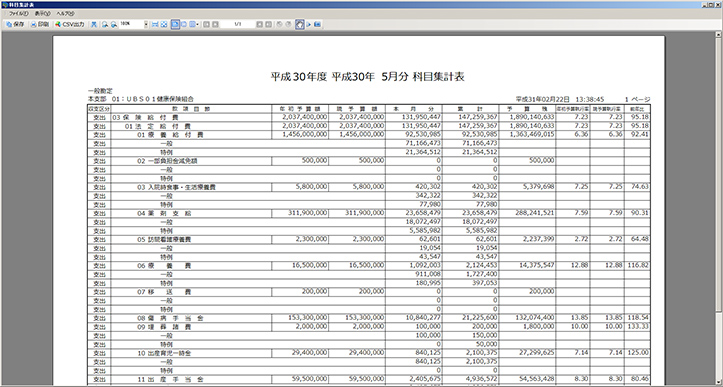
Task: Select the fit-to-width view icon
Action: pyautogui.click(x=155, y=24)
